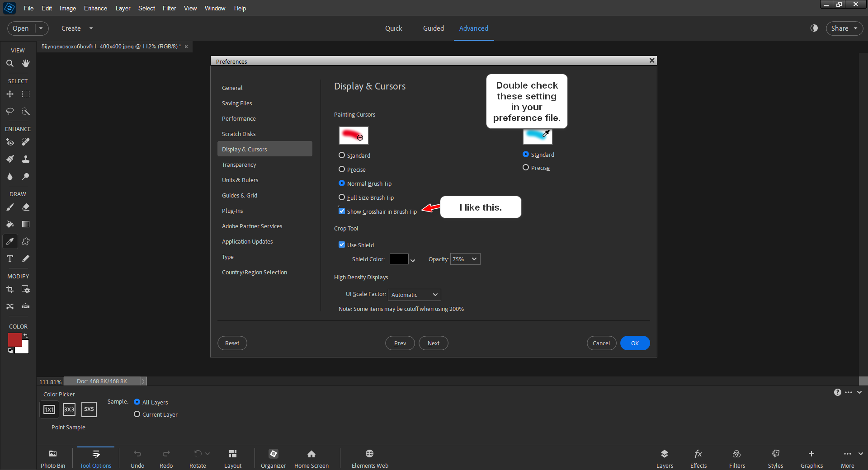Click the OK button to apply preferences
This screenshot has height=470, width=868.
click(635, 343)
